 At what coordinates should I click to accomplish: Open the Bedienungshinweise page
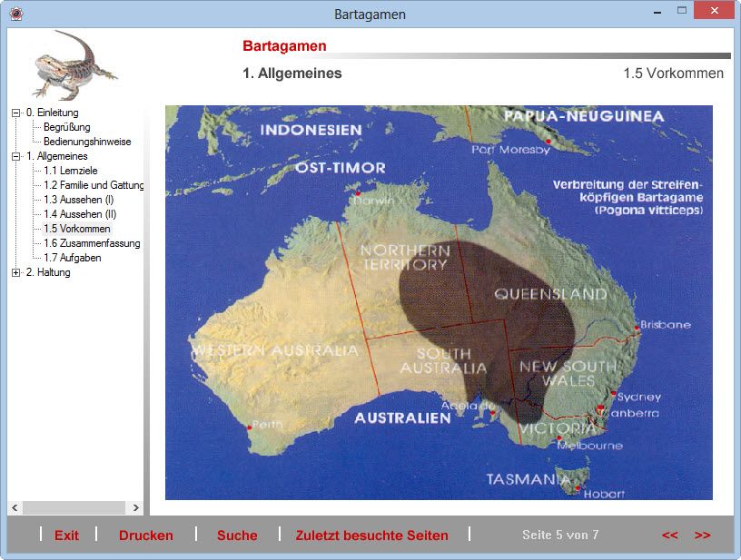[x=87, y=142]
